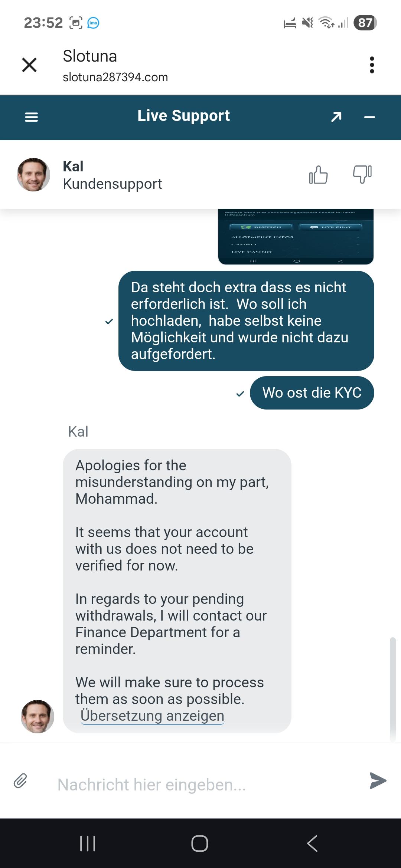This screenshot has height=868, width=401.
Task: Select the 'Wo ost die KYC' message bubble
Action: pos(312,393)
